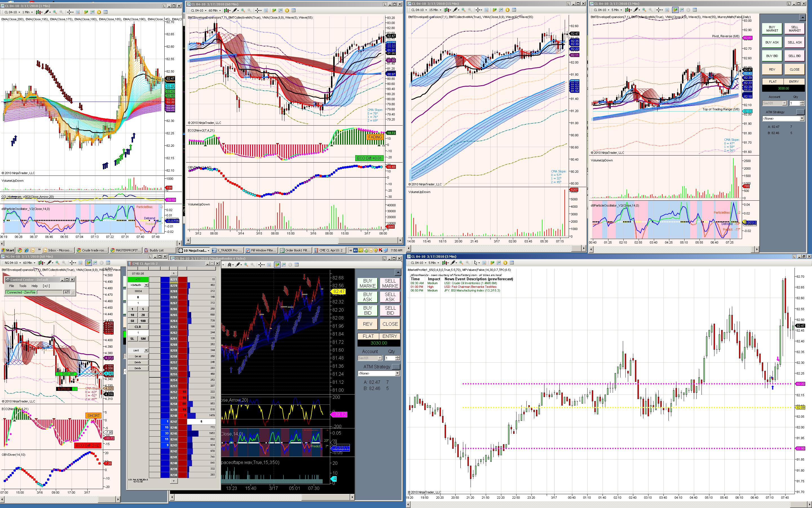Open the Inbox - Microsoft taskbar item
Screen dimensions: 812x508
pos(58,250)
